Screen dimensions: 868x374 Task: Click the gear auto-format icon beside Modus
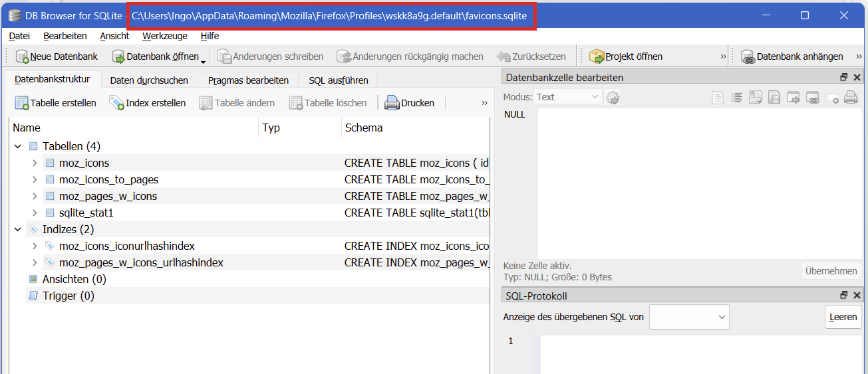(x=613, y=98)
